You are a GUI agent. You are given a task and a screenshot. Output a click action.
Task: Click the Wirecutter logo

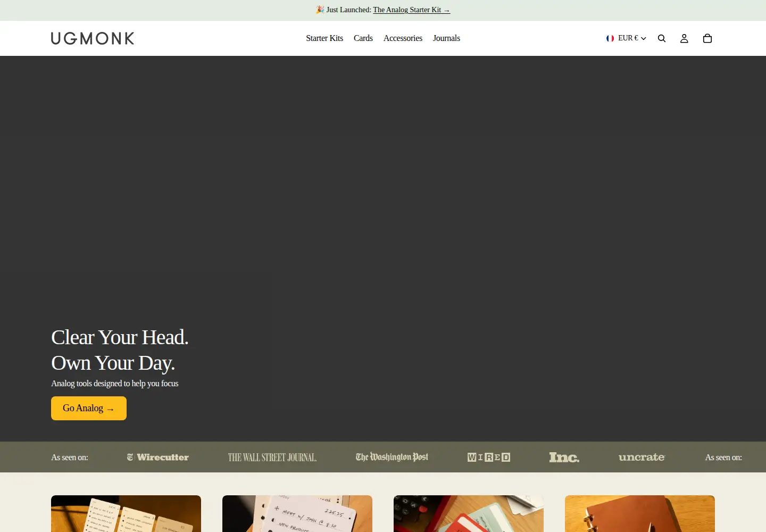coord(158,458)
